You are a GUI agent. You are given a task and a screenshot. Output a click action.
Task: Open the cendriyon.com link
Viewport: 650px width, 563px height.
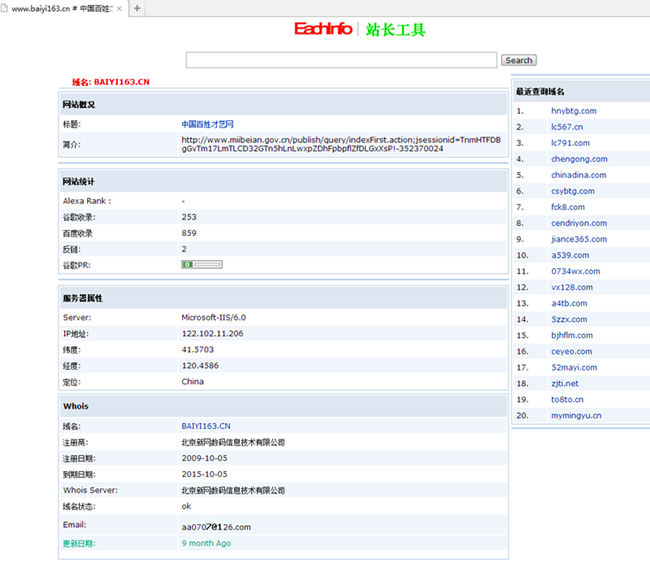578,223
